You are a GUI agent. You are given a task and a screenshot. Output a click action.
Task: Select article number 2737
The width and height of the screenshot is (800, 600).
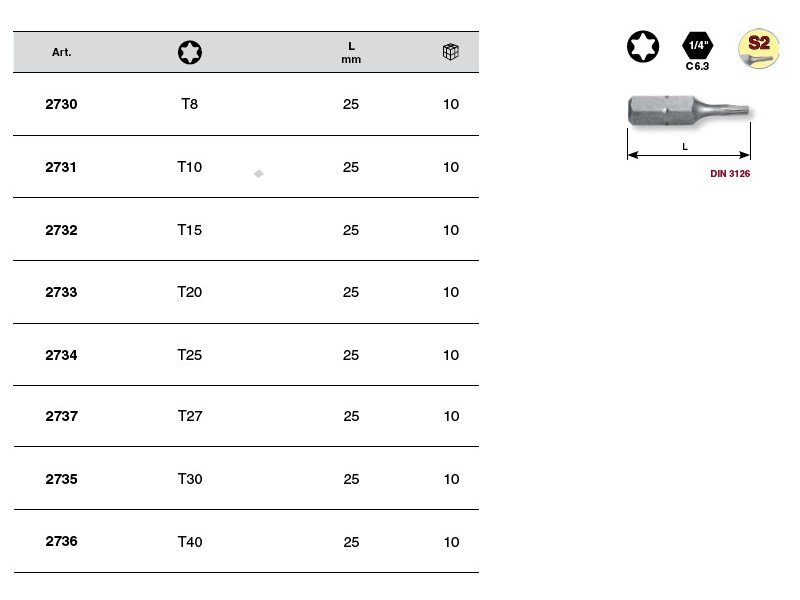(62, 416)
